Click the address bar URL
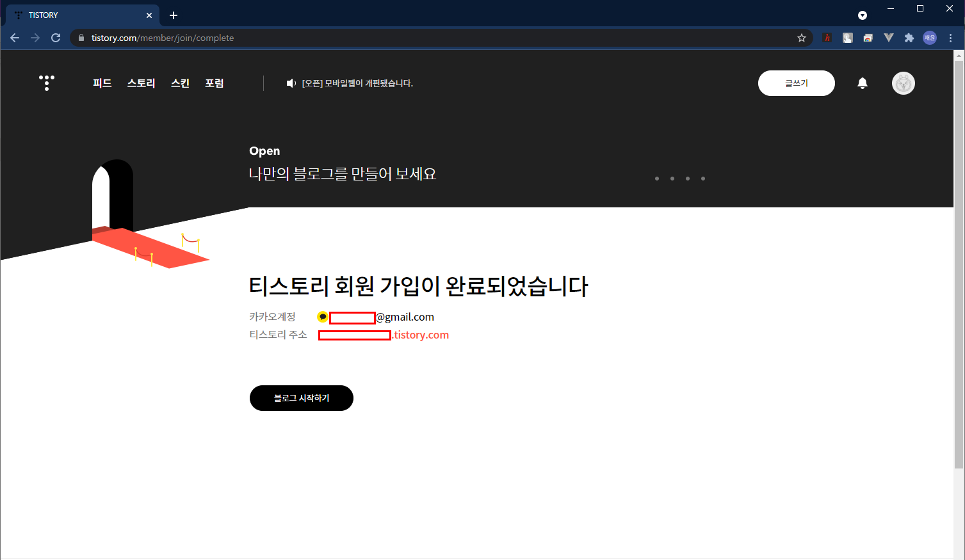Screen dimensions: 965x560 [163, 38]
